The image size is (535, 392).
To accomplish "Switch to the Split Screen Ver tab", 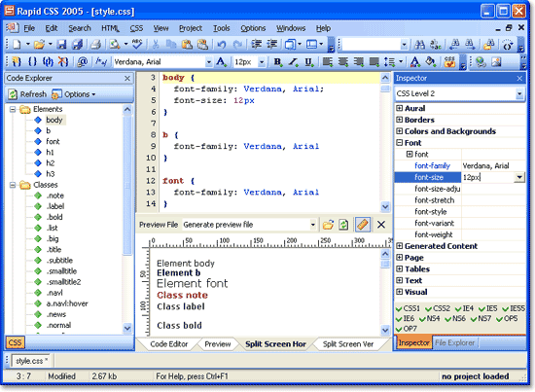I will [x=348, y=344].
